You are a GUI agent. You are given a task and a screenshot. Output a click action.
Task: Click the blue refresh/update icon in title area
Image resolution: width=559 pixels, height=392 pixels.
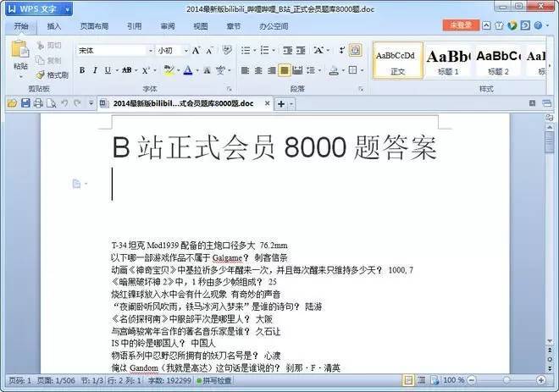click(525, 25)
